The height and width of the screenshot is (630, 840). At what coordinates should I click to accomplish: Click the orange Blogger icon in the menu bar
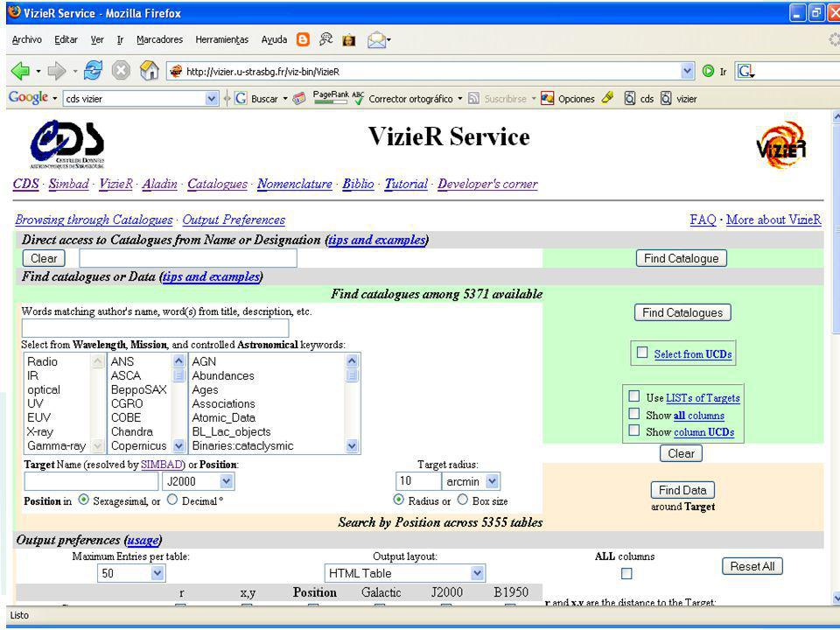point(304,39)
